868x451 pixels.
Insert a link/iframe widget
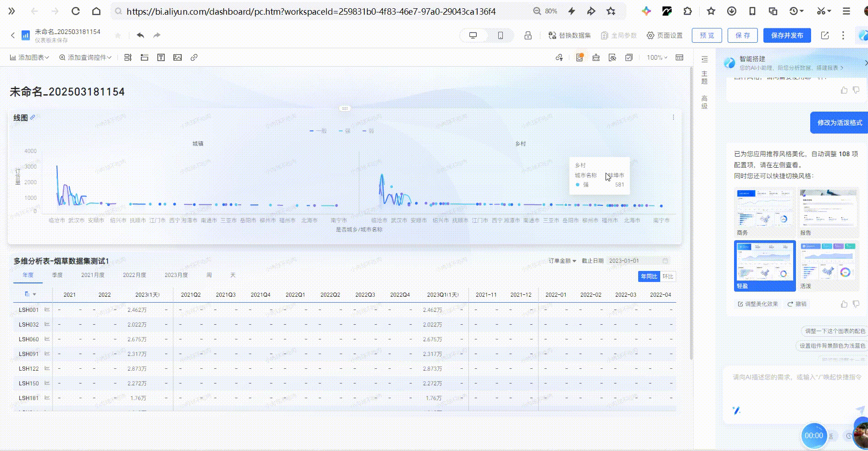194,57
